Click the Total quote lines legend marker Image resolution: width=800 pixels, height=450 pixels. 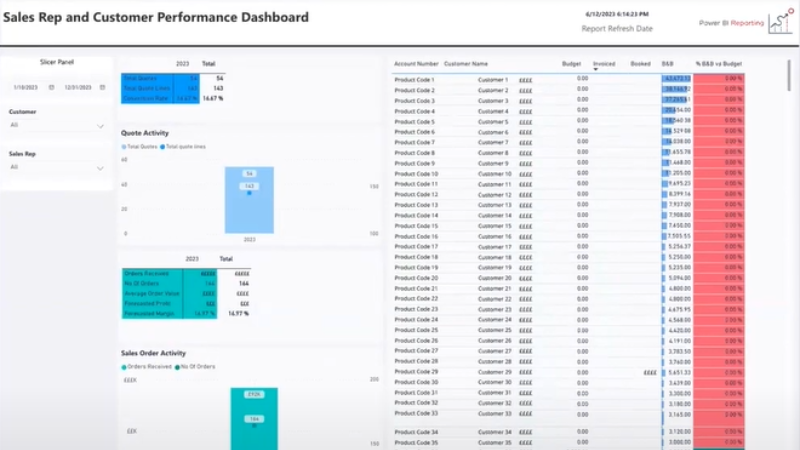click(163, 147)
